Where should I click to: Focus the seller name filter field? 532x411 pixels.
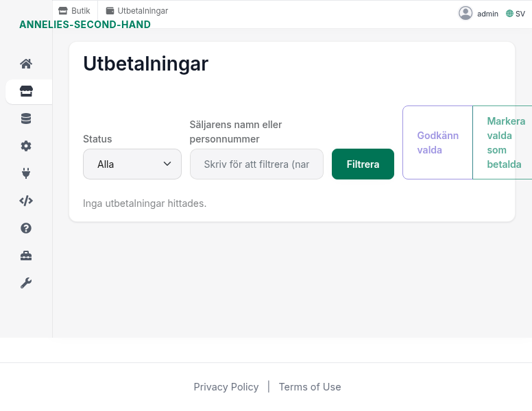(x=256, y=164)
